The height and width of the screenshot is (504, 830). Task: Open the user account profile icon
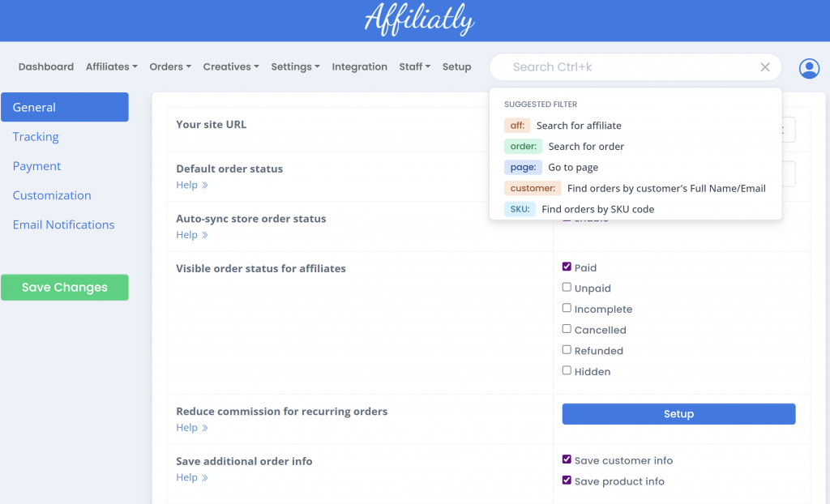[809, 68]
